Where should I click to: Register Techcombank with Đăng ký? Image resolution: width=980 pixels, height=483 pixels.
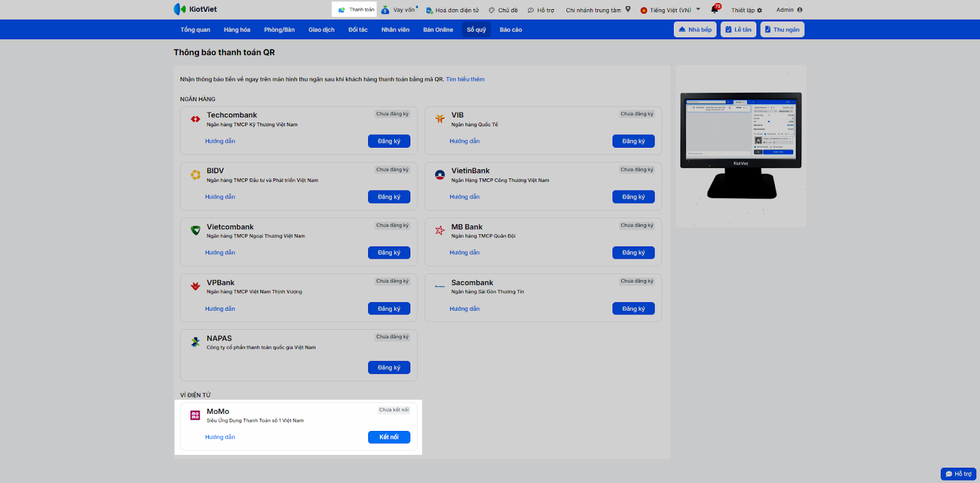(389, 141)
